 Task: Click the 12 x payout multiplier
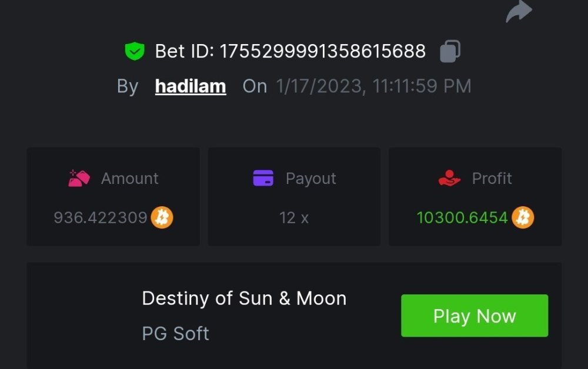click(x=294, y=218)
